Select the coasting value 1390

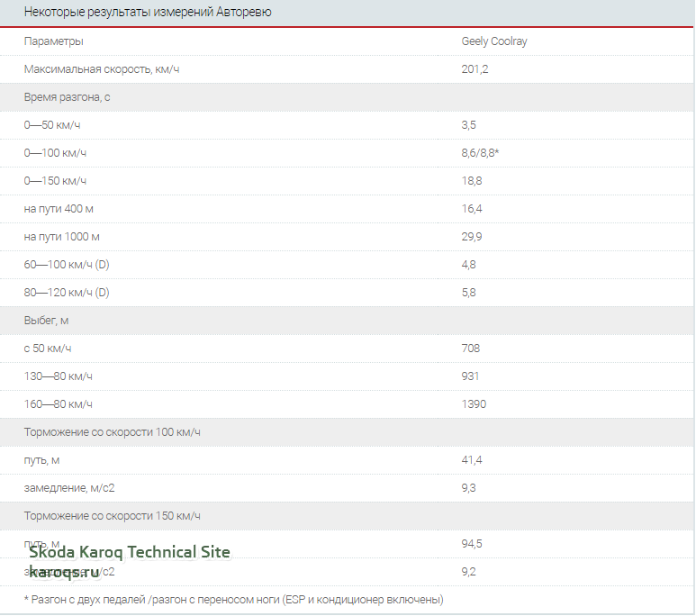474,404
